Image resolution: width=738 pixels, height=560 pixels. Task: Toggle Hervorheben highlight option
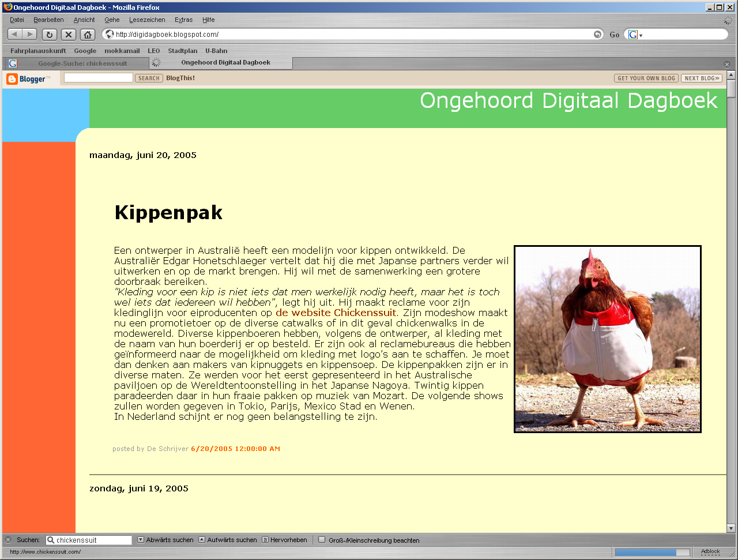[x=284, y=540]
